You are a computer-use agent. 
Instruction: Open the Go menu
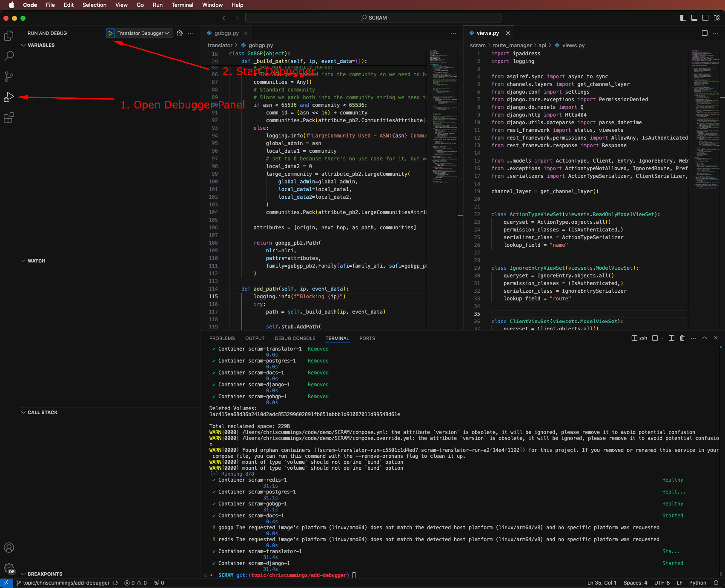pos(140,5)
